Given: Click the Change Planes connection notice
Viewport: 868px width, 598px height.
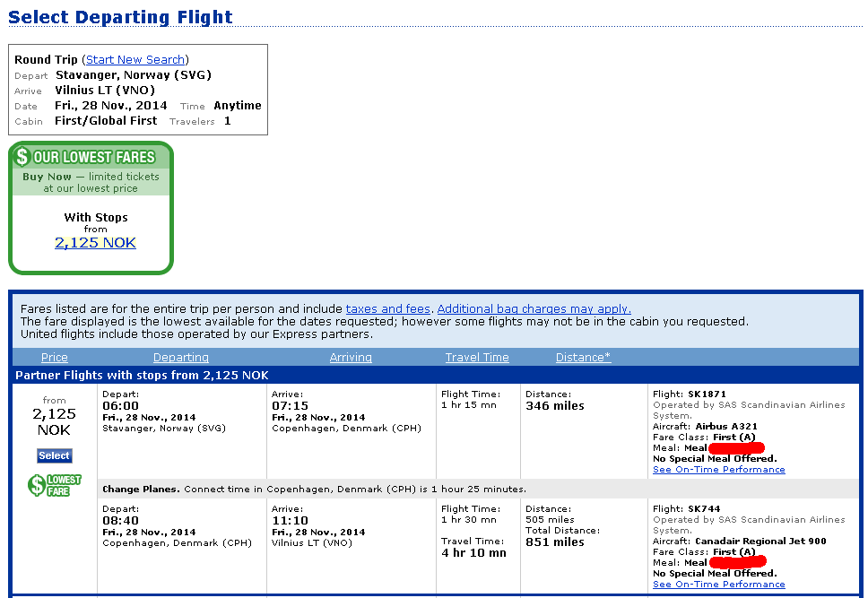Looking at the screenshot, I should pyautogui.click(x=314, y=490).
